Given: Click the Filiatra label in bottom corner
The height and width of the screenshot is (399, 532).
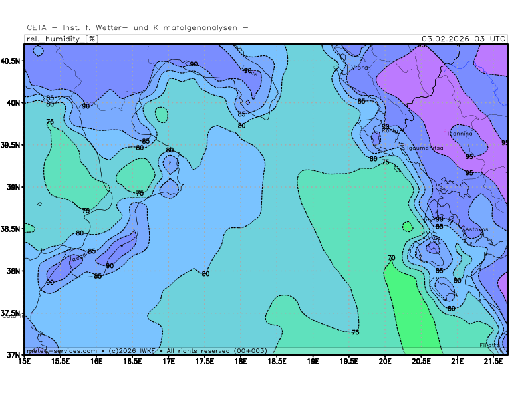Looking at the screenshot, I should coord(489,345).
